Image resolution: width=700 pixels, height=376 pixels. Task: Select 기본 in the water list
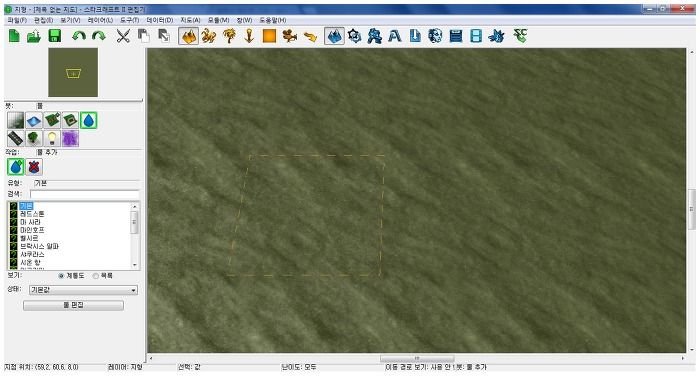26,206
